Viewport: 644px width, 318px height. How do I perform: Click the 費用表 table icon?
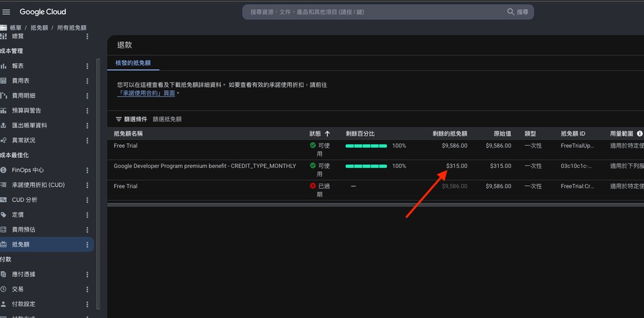click(x=3, y=81)
